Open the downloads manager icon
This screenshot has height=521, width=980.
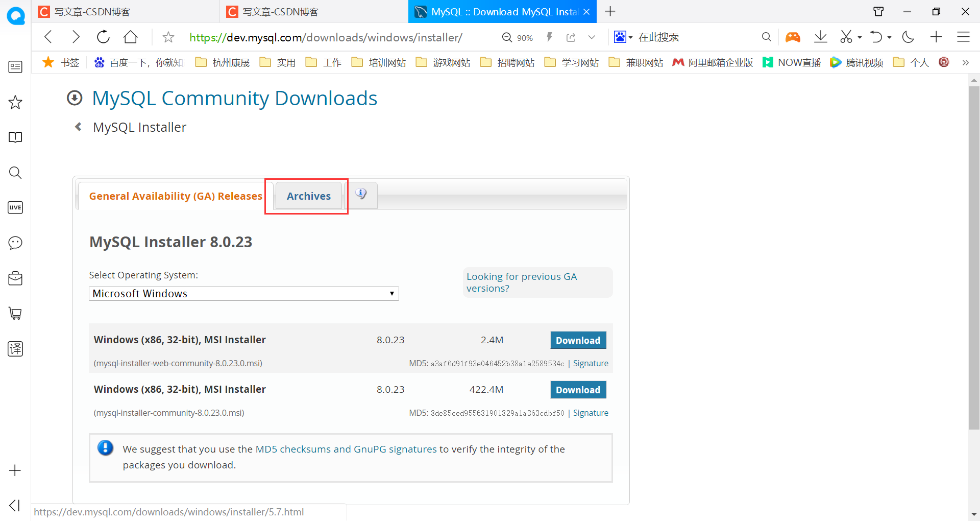coord(821,37)
